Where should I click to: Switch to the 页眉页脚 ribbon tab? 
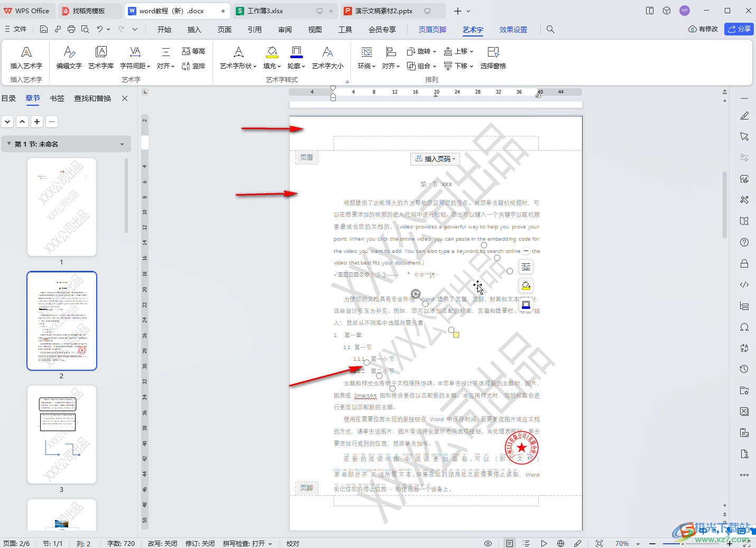[x=432, y=30]
